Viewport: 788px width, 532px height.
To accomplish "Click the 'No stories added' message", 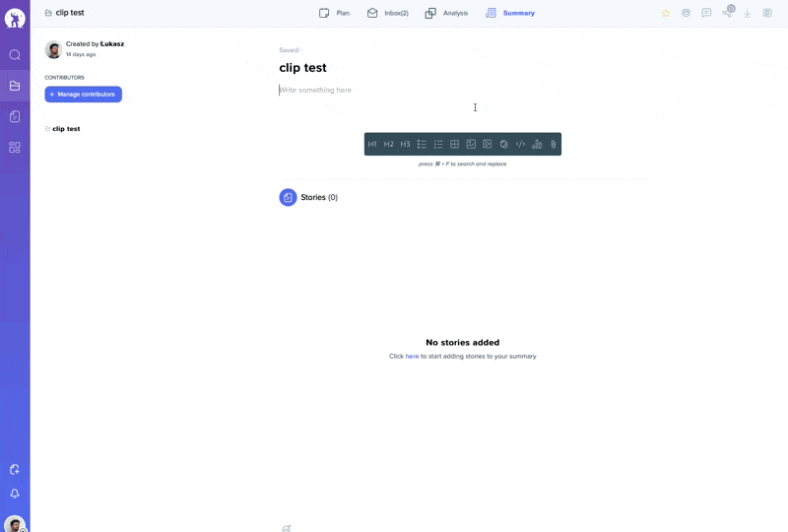I will (x=462, y=343).
